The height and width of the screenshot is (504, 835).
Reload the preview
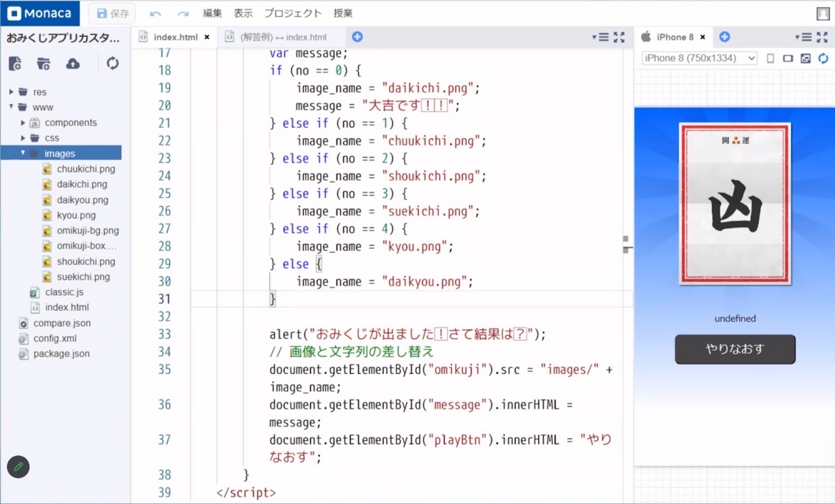[823, 58]
